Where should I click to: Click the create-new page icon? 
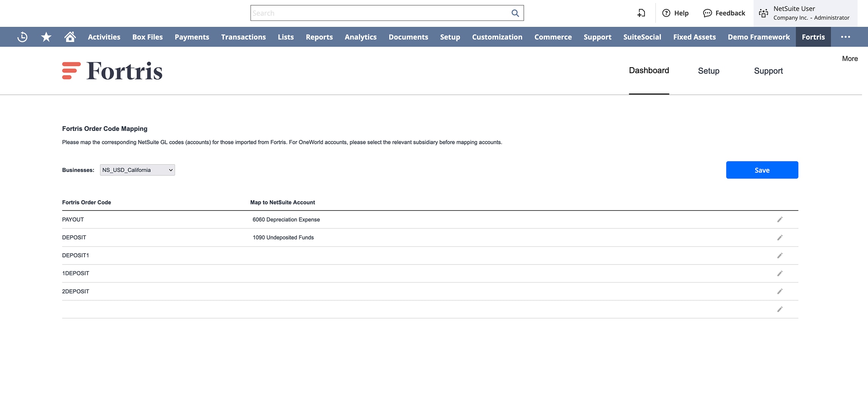pos(641,13)
